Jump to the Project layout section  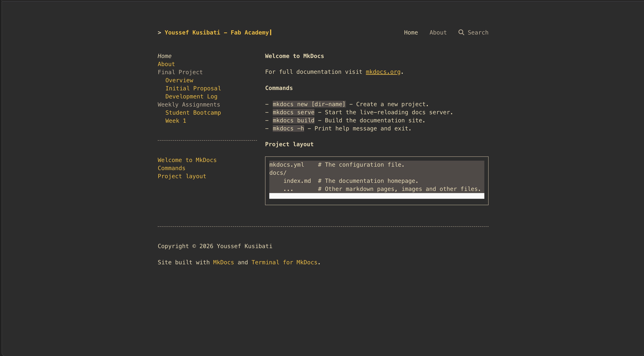[182, 176]
